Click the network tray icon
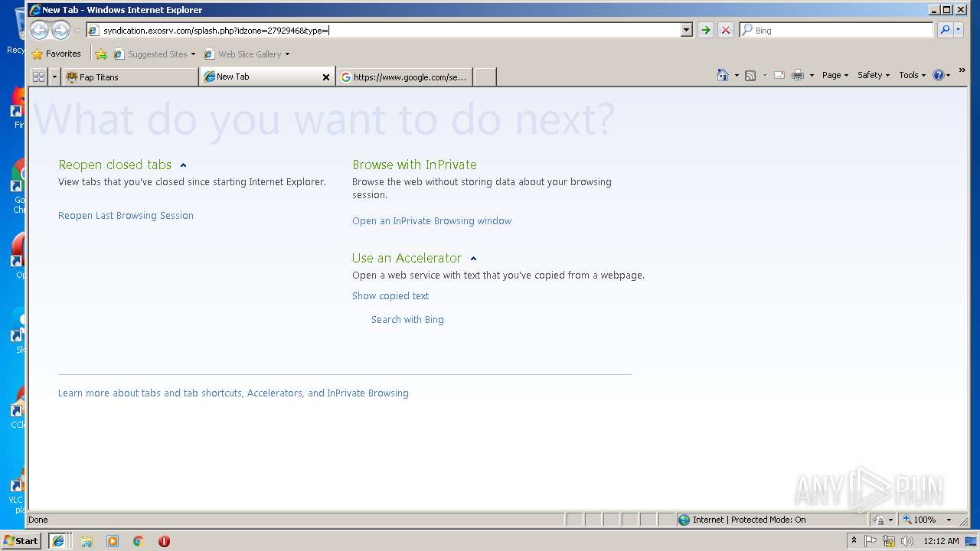This screenshot has height=551, width=980. (889, 541)
